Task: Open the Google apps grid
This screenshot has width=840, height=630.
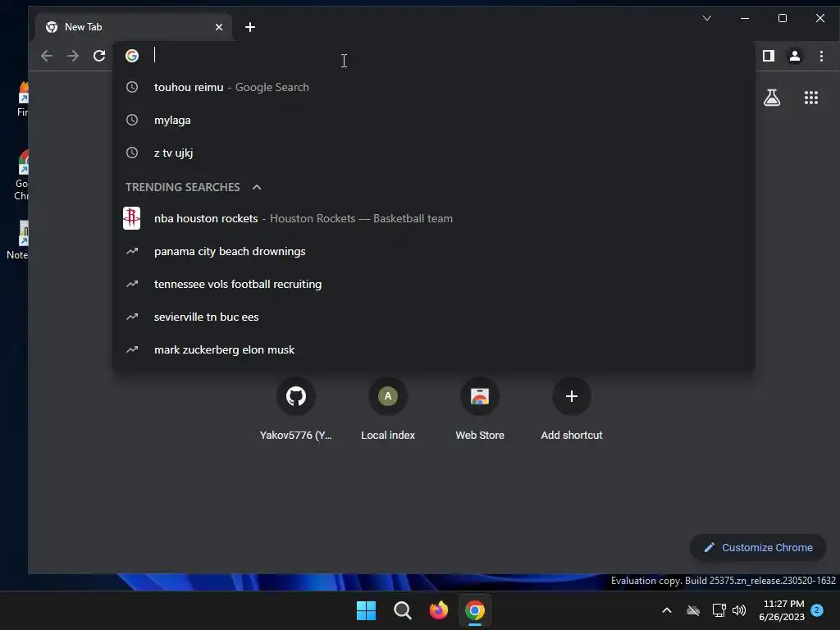Action: [811, 98]
